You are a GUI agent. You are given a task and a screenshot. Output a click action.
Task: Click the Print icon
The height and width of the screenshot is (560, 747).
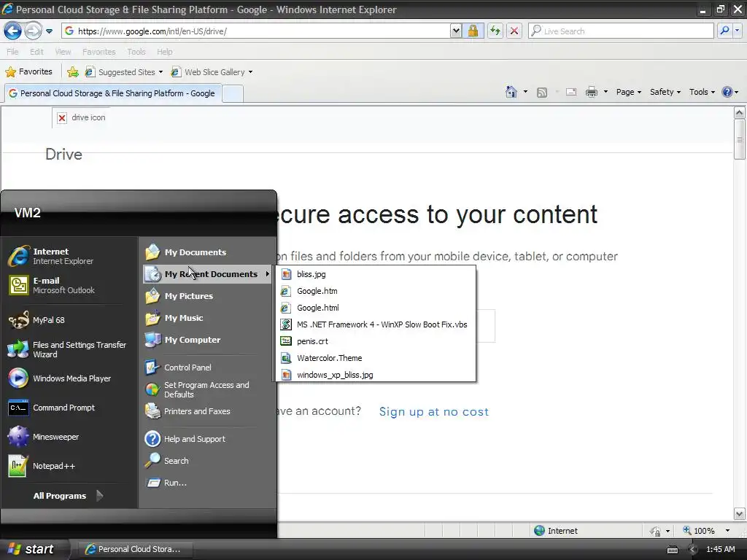591,92
